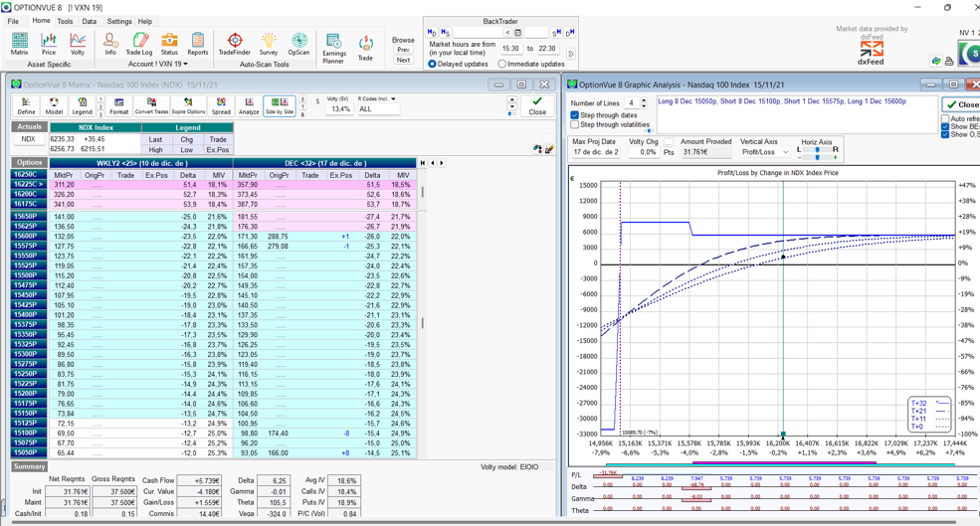Screen dimensions: 980x526
Task: Click the Matrix toolbar up arrow
Action: (512, 99)
